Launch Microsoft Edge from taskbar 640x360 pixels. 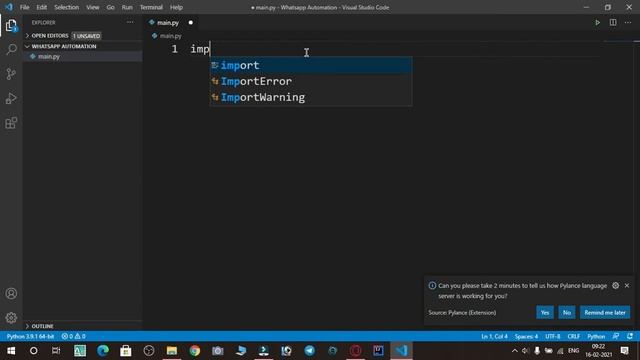click(103, 351)
